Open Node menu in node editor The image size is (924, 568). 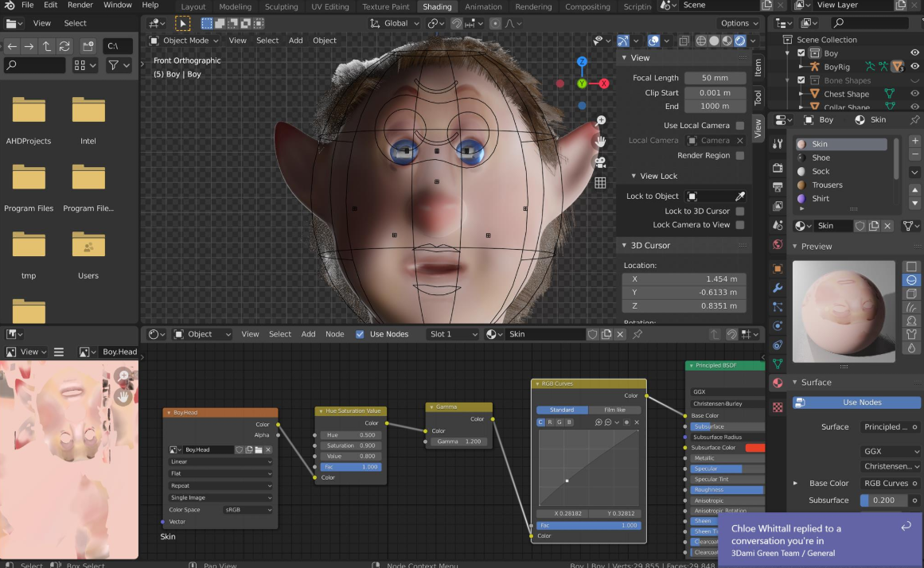pos(335,334)
